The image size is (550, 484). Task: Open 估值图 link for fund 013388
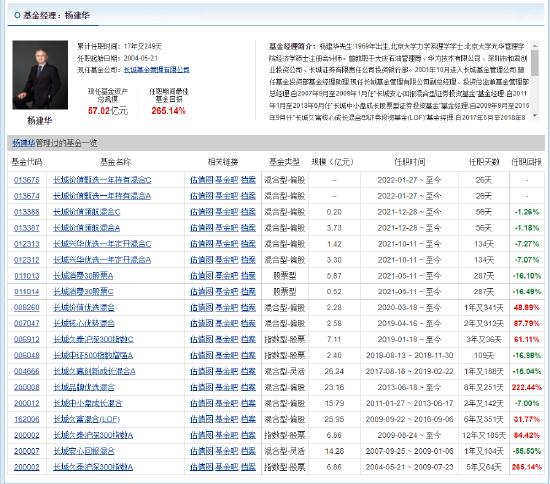(202, 212)
